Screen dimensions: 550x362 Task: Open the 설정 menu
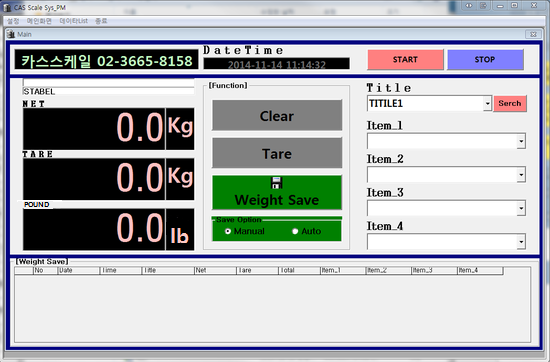coord(13,21)
